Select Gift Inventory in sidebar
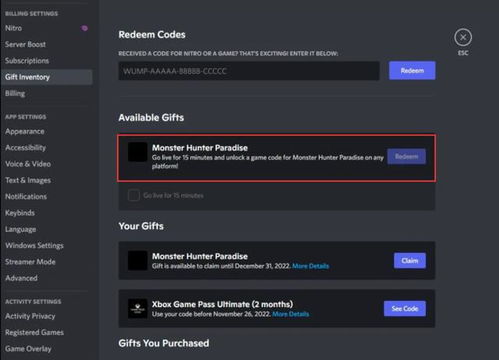 tap(46, 77)
